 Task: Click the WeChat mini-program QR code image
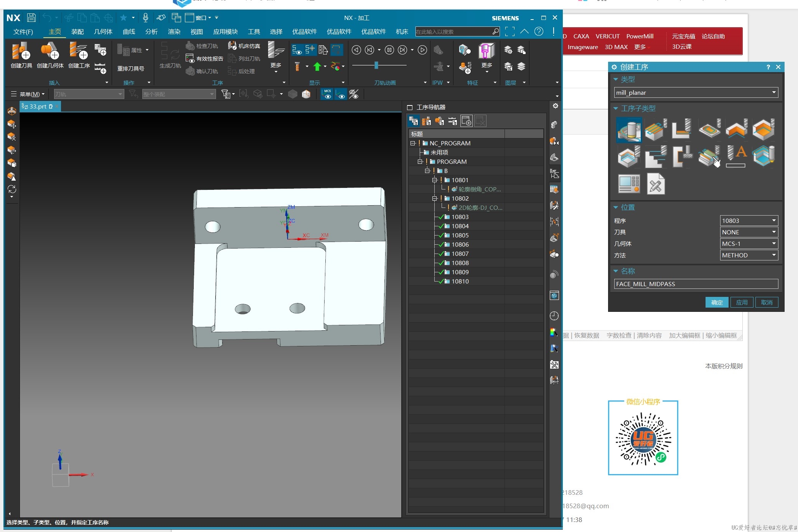(x=643, y=439)
